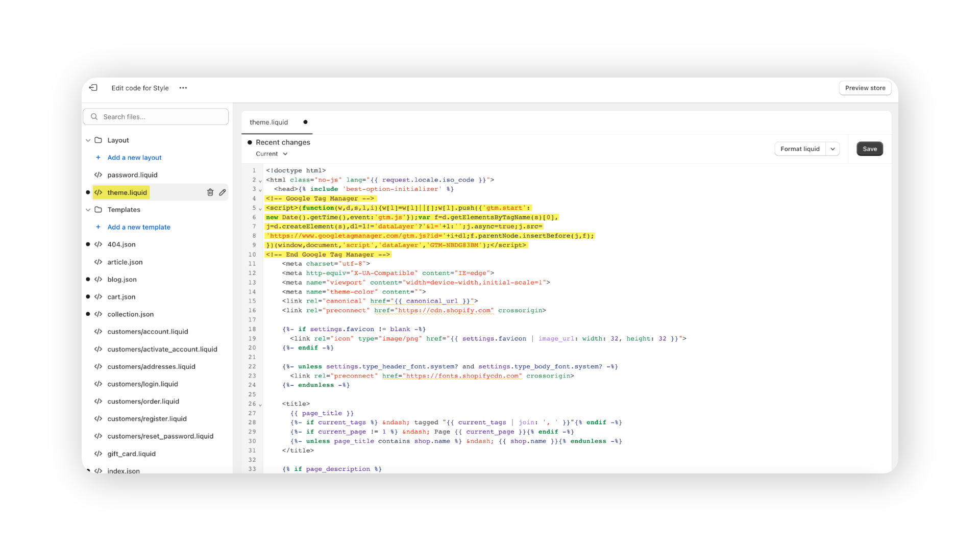
Task: Click the fonts.shopifycdn.com URL in code
Action: click(x=463, y=376)
